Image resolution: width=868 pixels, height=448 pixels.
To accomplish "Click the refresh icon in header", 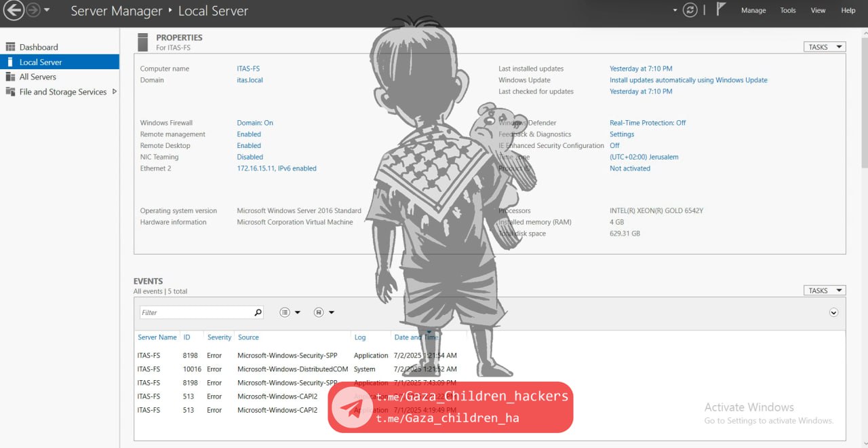I will (690, 10).
